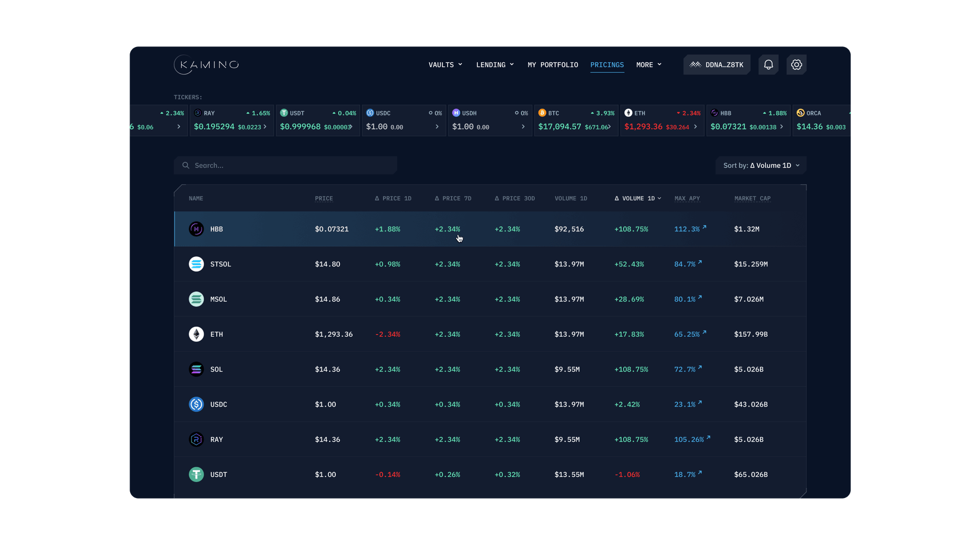Toggle sort on Δ Volume 1D column header
The image size is (980, 545).
638,199
